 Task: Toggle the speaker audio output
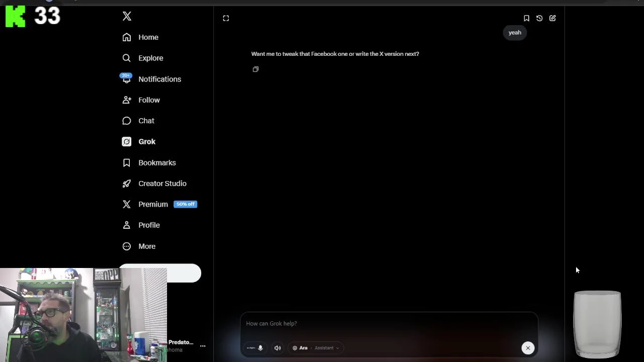[x=277, y=348]
